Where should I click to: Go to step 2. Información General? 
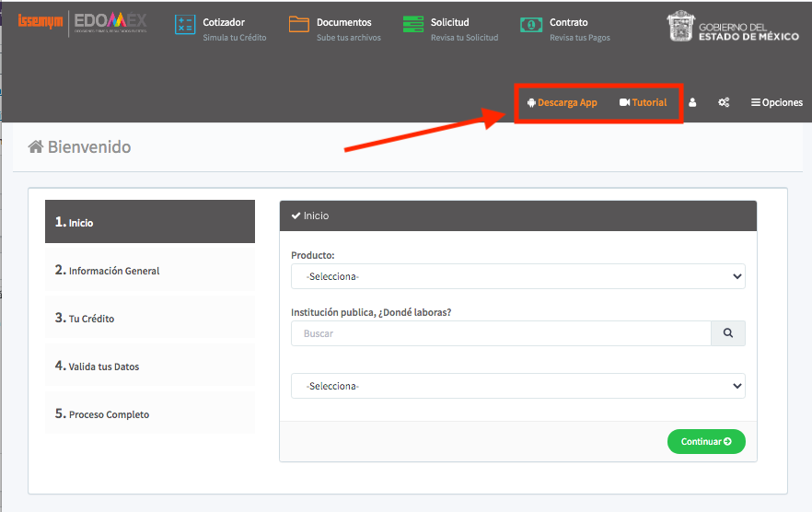150,270
